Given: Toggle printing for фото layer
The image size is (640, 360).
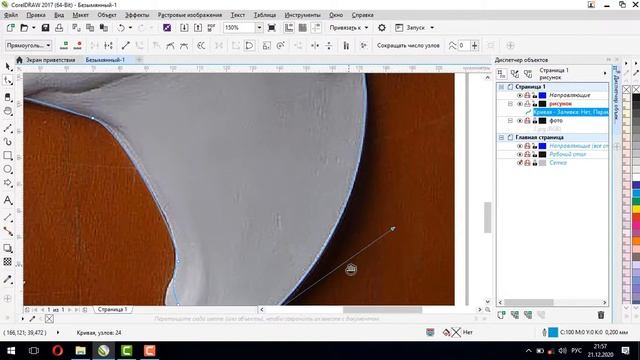Looking at the screenshot, I should 527,121.
